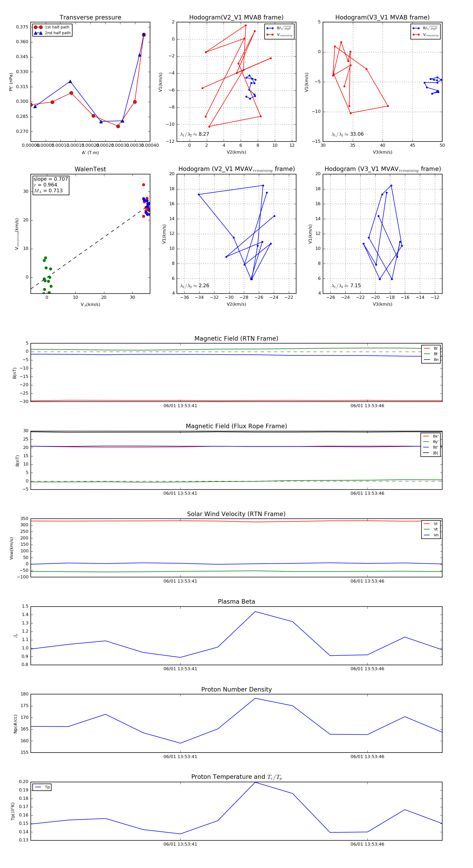Click the 'slope = 0.707' text

click(x=51, y=179)
